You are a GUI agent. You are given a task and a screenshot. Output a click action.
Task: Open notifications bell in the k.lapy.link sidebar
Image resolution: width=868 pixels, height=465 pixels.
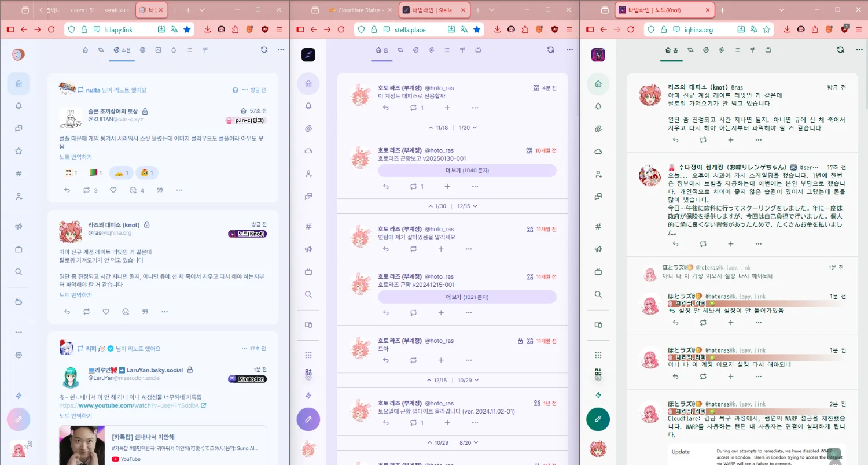19,106
